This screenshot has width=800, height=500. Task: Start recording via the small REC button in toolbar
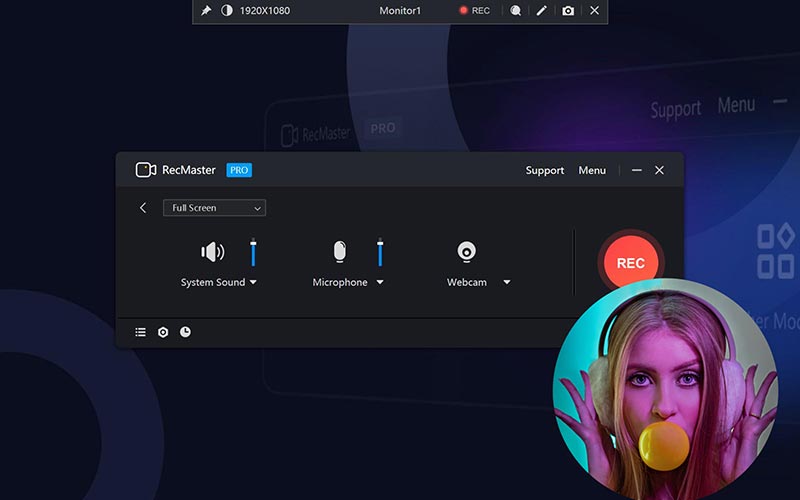click(474, 10)
